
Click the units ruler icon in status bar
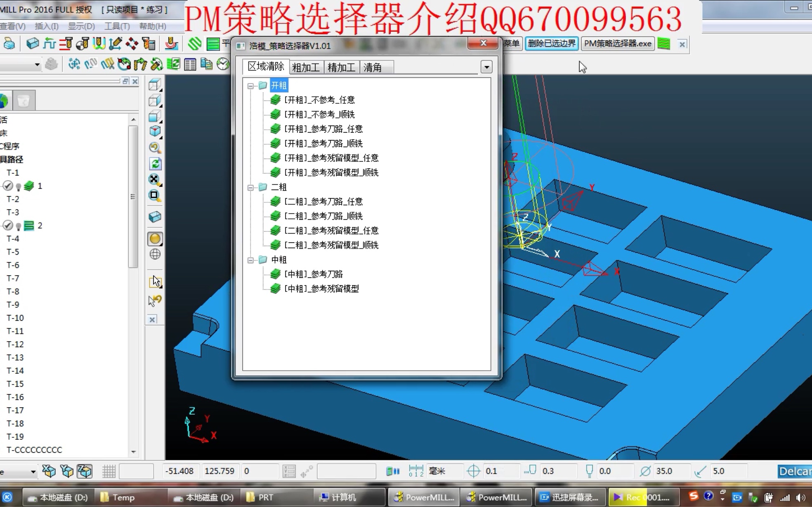(x=416, y=471)
